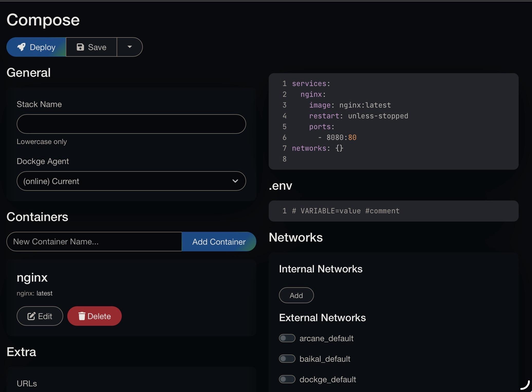
Task: Click the Add Container button
Action: [219, 242]
